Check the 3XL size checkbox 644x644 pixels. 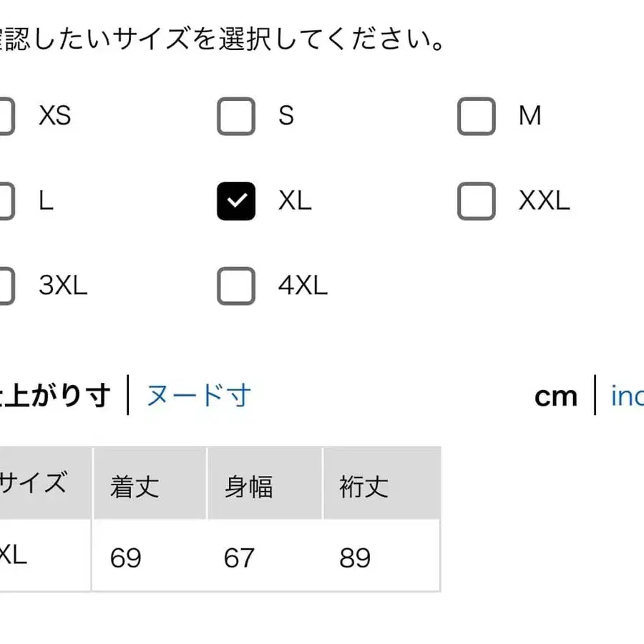4,286
